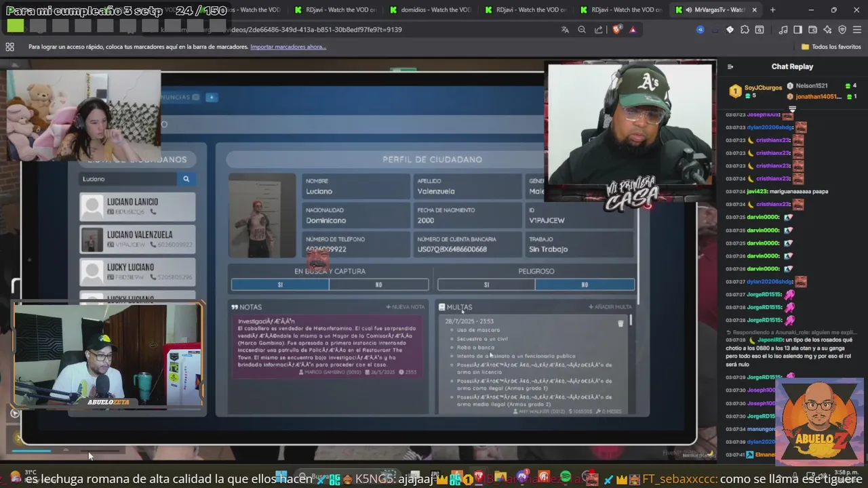Click the plus tab button in police panel

pos(212,98)
